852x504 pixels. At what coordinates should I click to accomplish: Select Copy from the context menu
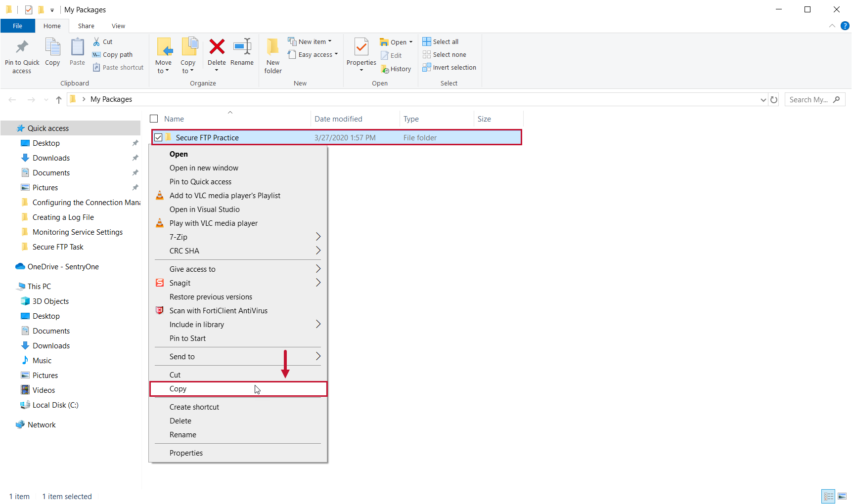(238, 389)
